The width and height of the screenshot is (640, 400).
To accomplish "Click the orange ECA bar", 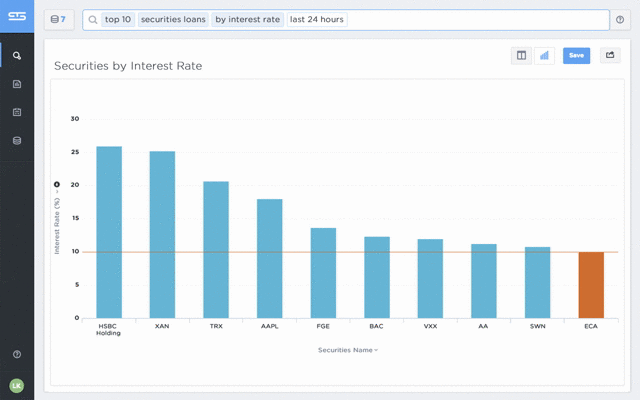I will pos(591,285).
